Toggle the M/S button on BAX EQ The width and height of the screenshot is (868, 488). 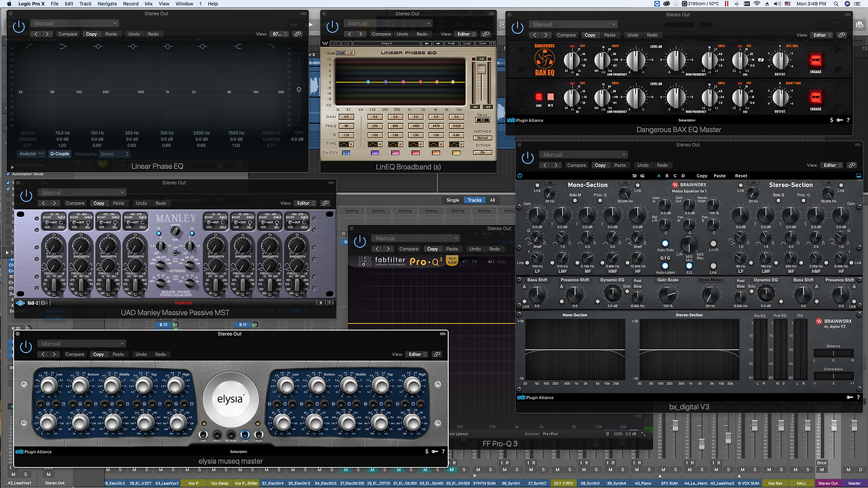(551, 97)
